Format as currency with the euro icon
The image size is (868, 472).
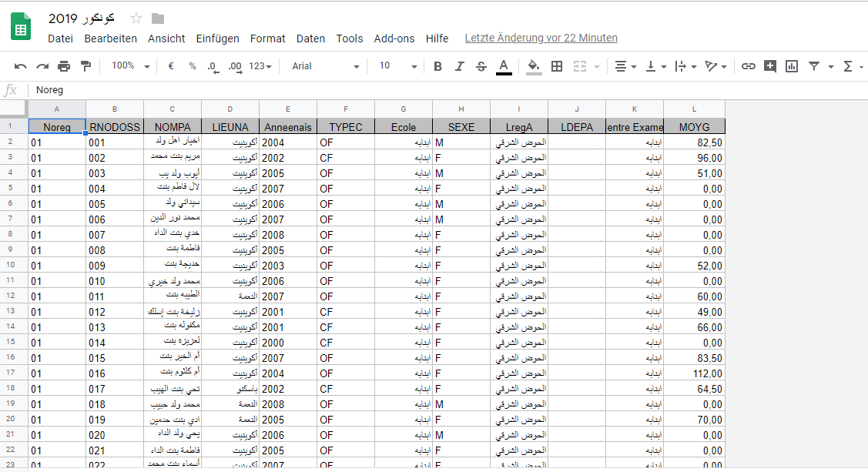171,67
